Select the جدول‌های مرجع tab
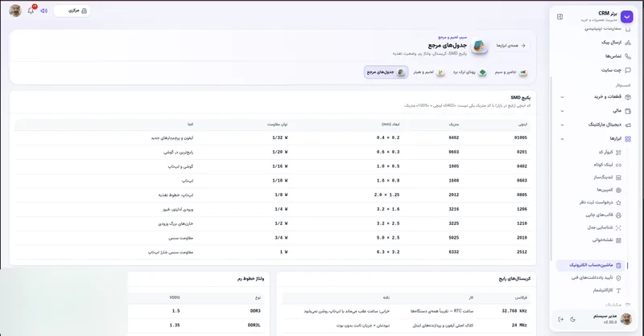The width and height of the screenshot is (644, 336). [386, 72]
